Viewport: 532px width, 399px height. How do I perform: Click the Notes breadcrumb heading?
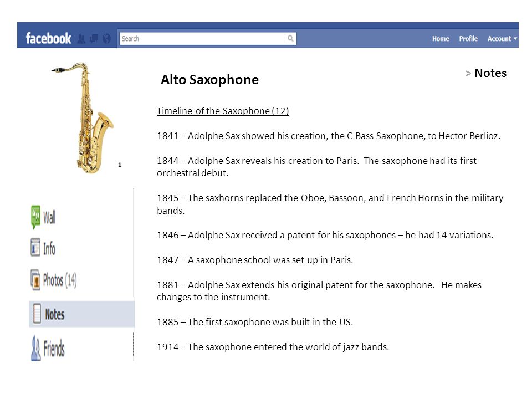tap(490, 73)
